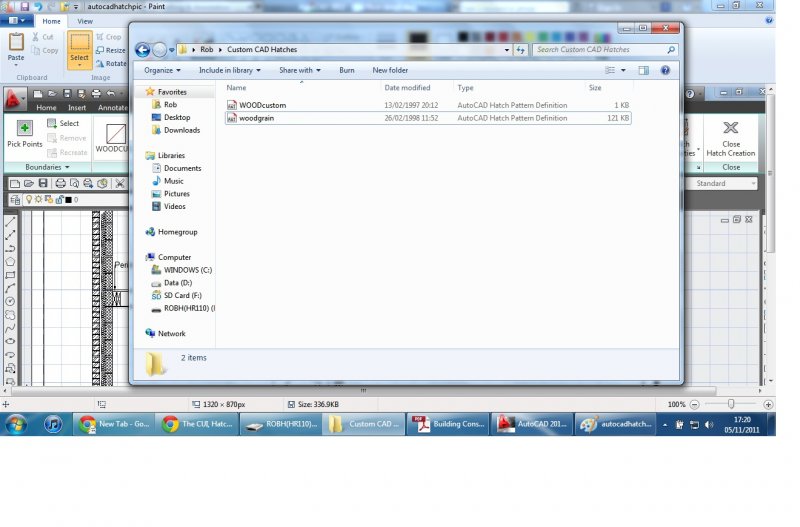Click Rotate in Paint's Image group
Viewport: 800px width, 527px height.
point(111,64)
